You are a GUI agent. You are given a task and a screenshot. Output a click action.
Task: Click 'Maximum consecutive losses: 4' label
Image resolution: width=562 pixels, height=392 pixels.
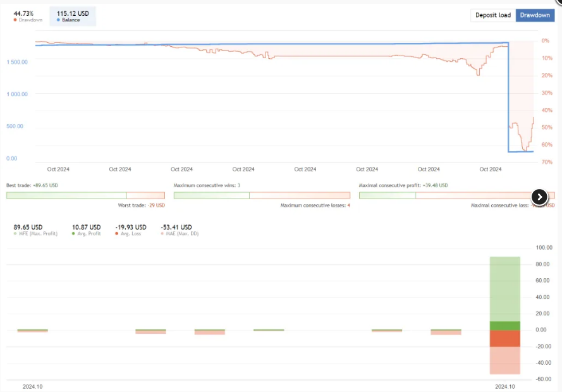(x=315, y=205)
